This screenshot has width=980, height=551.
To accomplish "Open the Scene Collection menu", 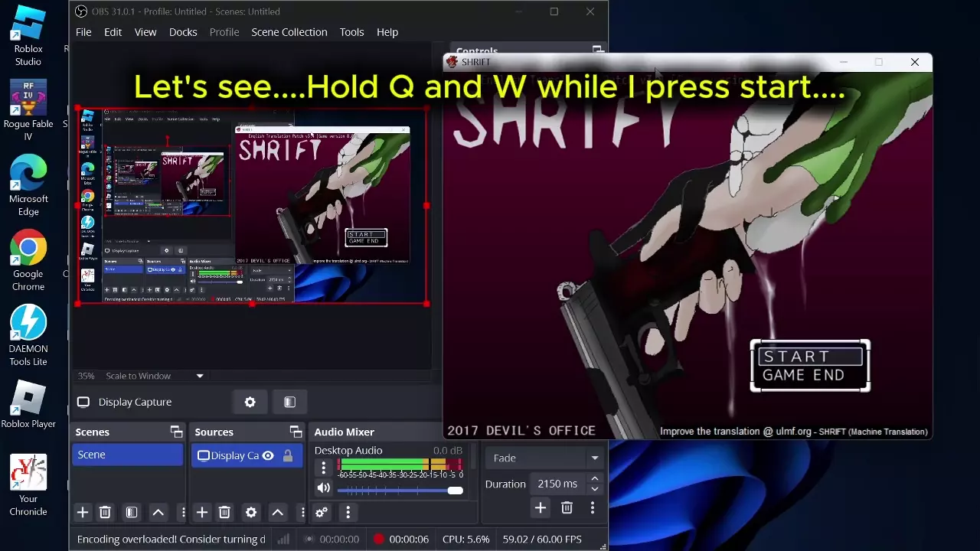I will coord(289,32).
